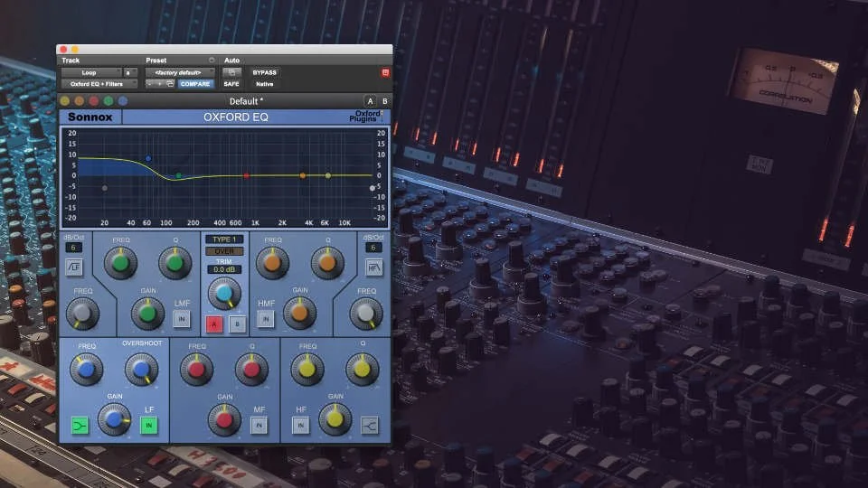Click the Sonnox logo
868x488 pixels.
pyautogui.click(x=90, y=117)
